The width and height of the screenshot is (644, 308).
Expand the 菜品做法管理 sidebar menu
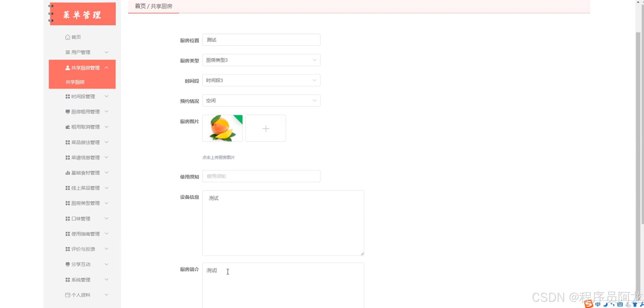(86, 142)
